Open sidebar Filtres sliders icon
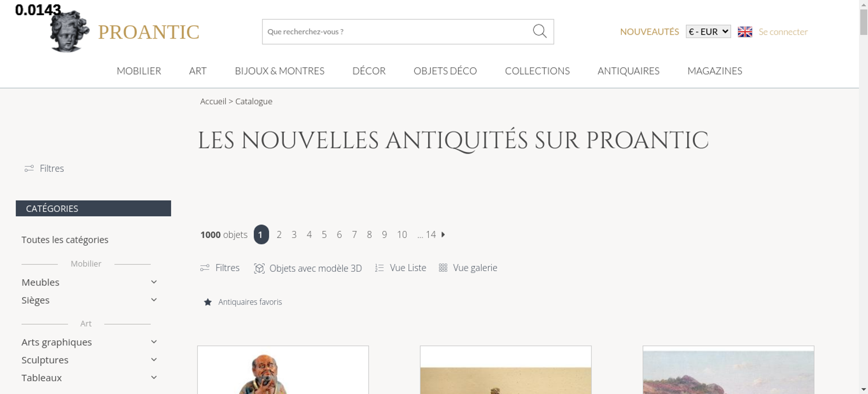This screenshot has height=394, width=868. point(29,168)
